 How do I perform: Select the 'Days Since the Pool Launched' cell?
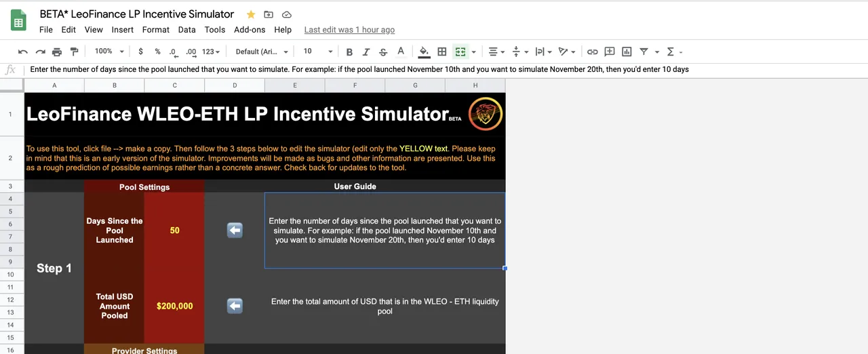114,231
